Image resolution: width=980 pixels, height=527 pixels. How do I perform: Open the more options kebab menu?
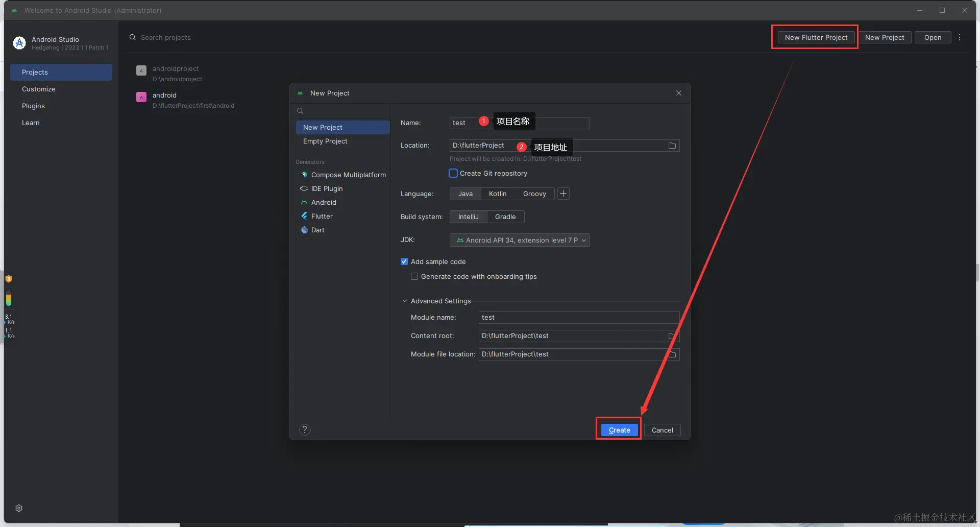pyautogui.click(x=960, y=37)
